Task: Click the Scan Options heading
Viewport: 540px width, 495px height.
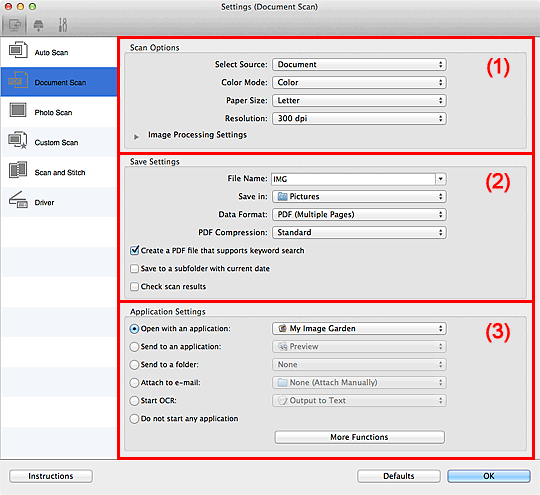Action: coord(155,48)
